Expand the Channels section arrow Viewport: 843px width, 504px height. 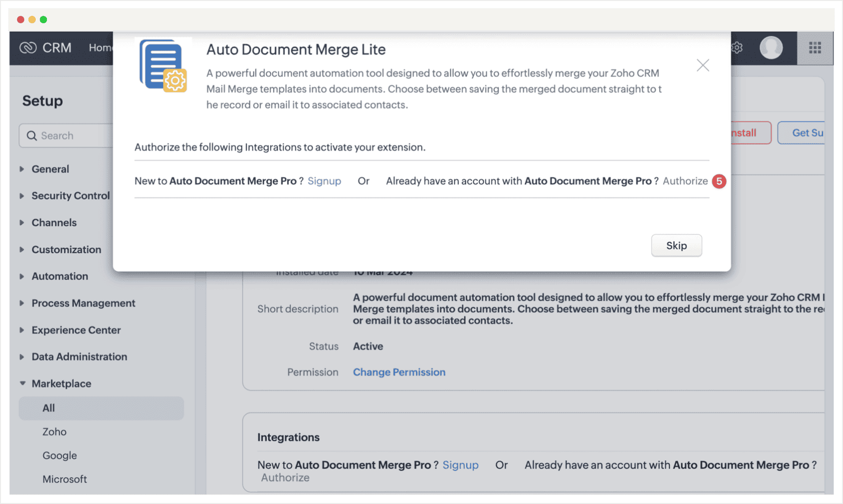coord(22,223)
